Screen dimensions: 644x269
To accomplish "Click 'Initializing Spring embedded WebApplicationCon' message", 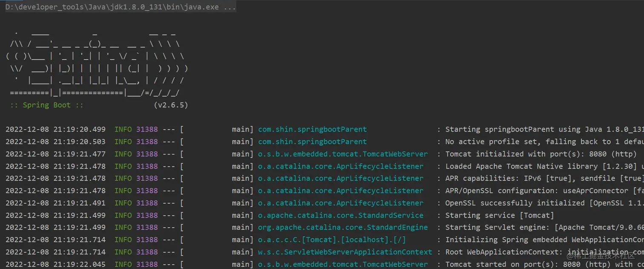I will (544, 240).
